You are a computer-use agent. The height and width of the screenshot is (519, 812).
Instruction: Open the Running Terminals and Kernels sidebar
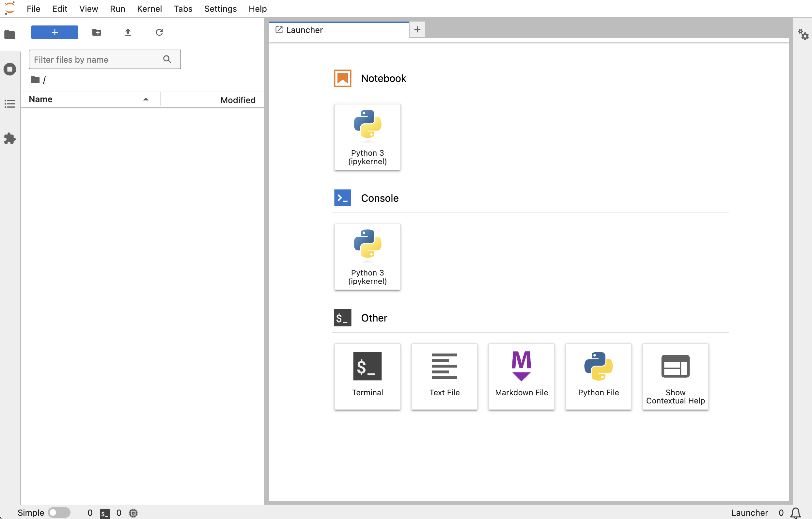click(x=10, y=69)
